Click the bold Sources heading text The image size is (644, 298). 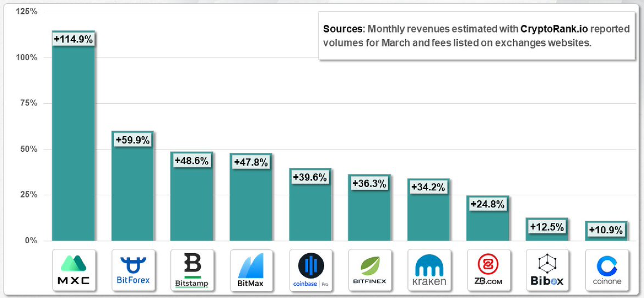coord(343,29)
